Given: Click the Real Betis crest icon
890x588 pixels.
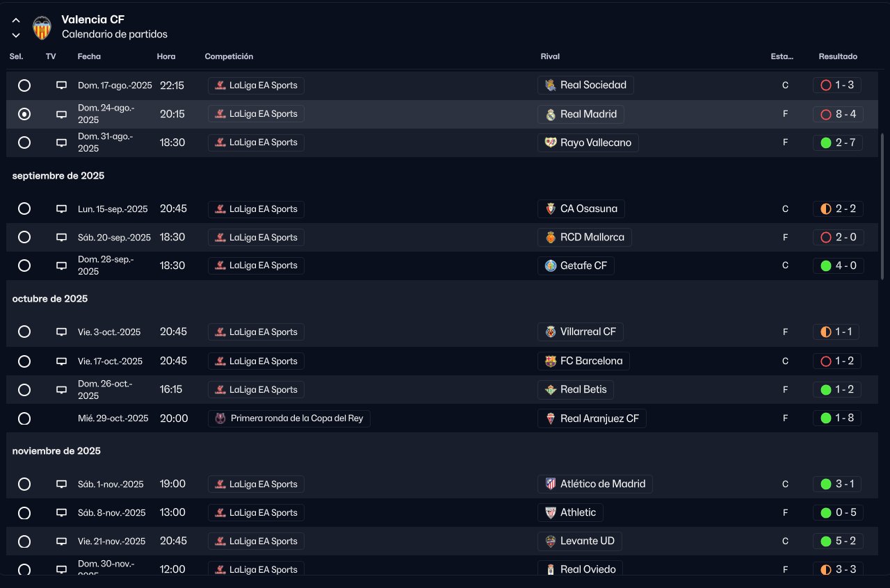Looking at the screenshot, I should click(551, 390).
